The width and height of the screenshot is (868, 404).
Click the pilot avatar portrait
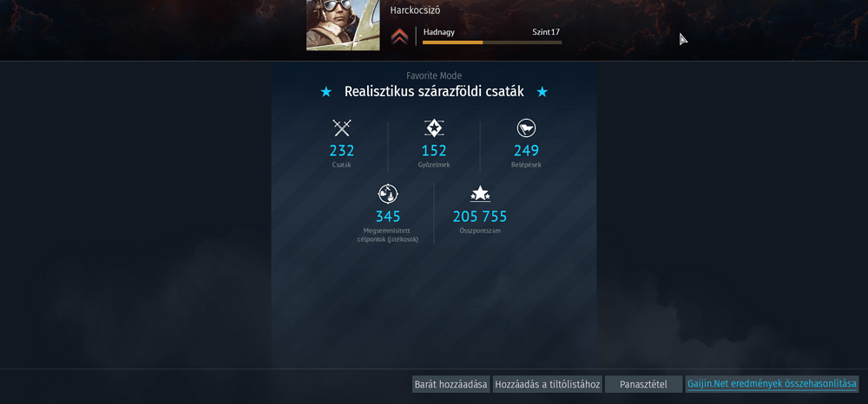coord(343,25)
